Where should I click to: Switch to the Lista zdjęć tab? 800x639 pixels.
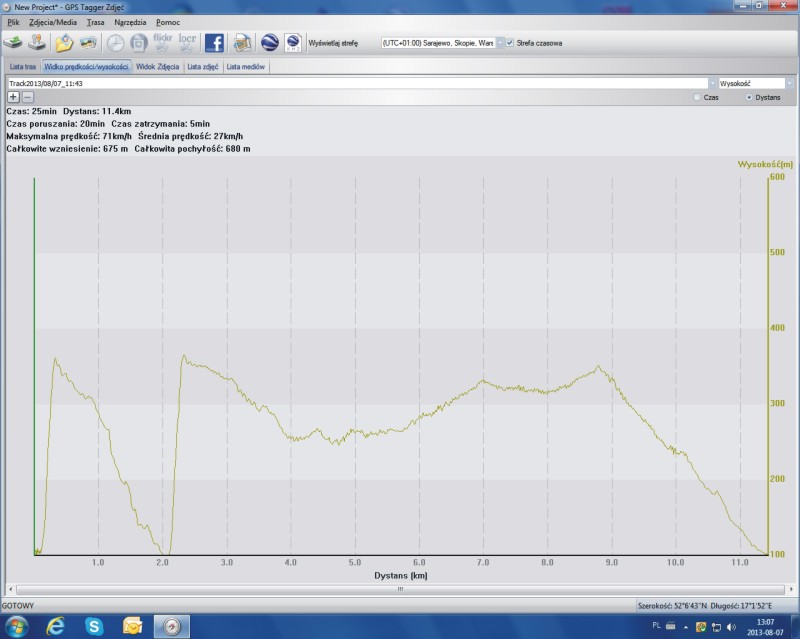203,67
